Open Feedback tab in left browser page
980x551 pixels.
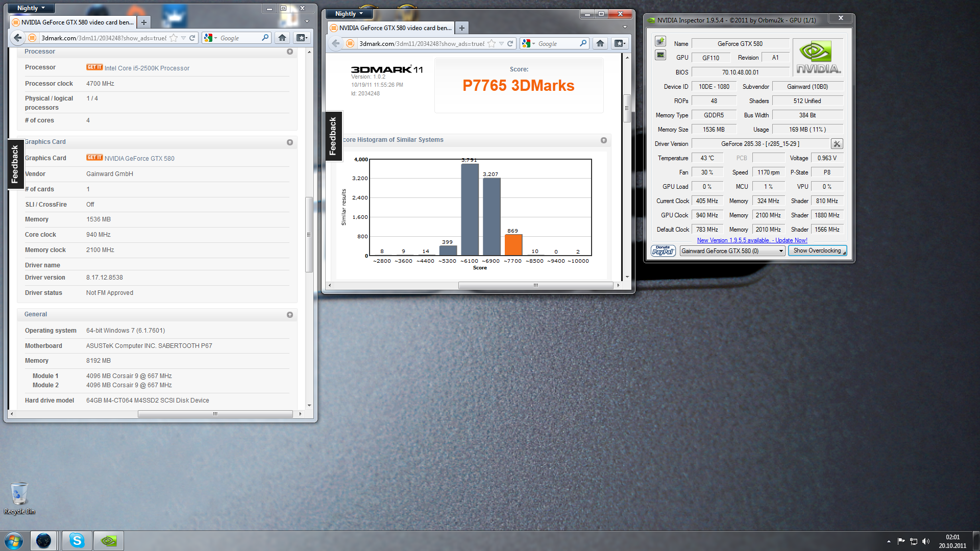(x=15, y=164)
